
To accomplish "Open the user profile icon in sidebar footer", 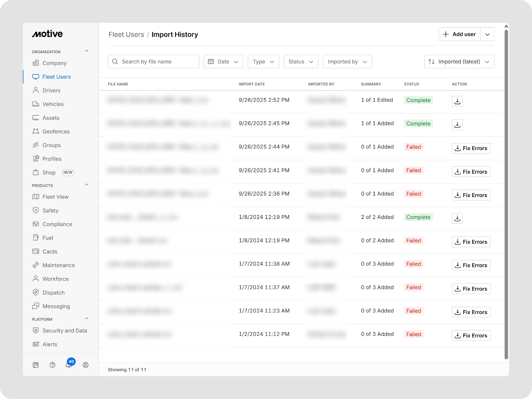I will (x=85, y=365).
